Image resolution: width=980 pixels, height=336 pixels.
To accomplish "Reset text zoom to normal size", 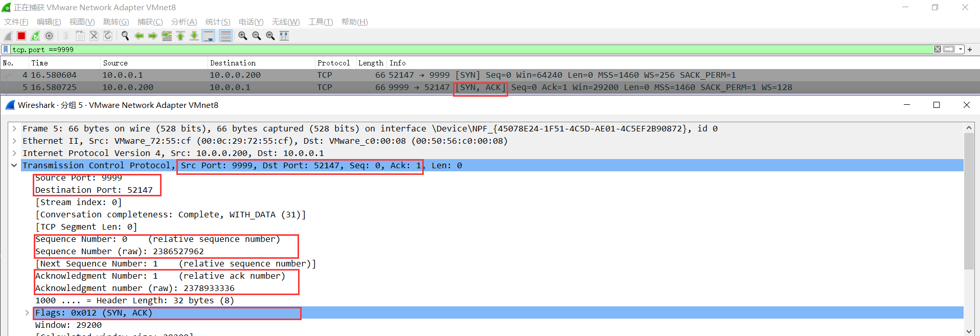I will click(x=270, y=36).
